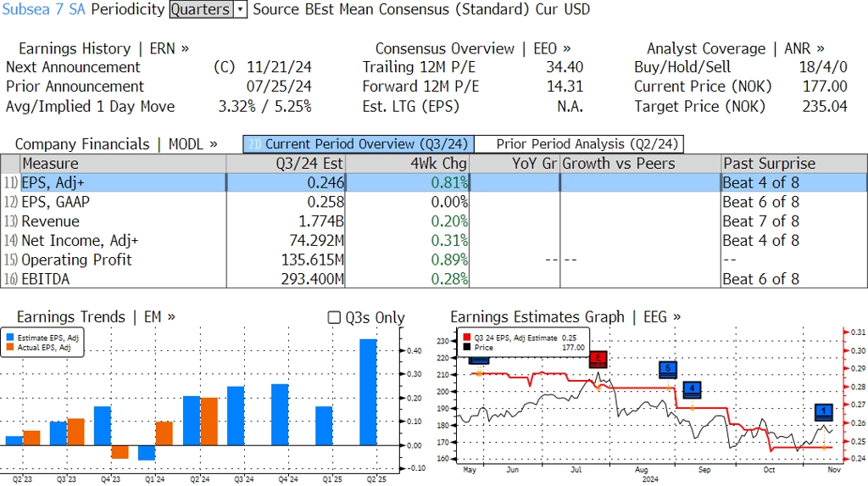This screenshot has width=868, height=486.
Task: Click the Past Surprise column header
Action: pos(793,164)
